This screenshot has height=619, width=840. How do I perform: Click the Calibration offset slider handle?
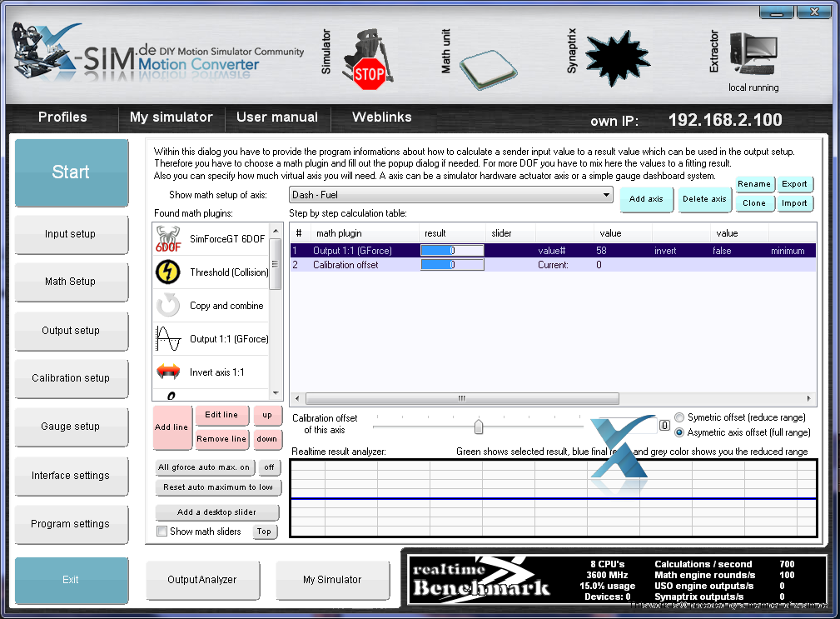[479, 427]
